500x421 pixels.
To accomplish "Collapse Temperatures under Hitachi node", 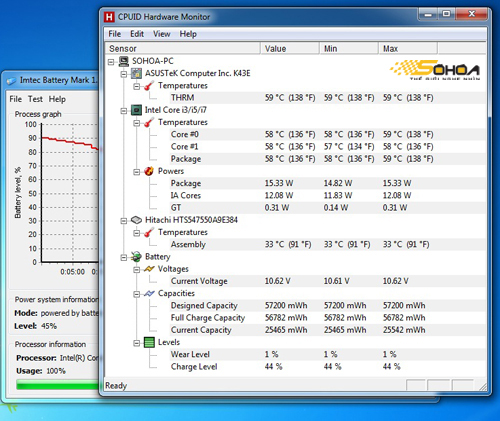I will click(x=137, y=233).
